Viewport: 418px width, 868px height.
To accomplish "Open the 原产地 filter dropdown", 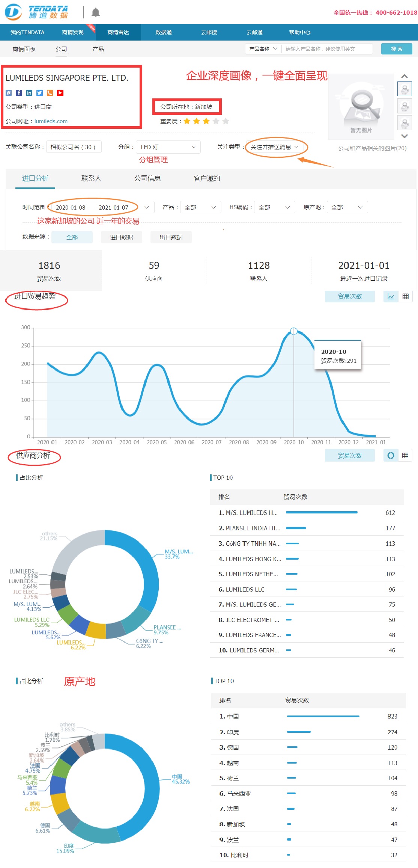I will click(347, 207).
